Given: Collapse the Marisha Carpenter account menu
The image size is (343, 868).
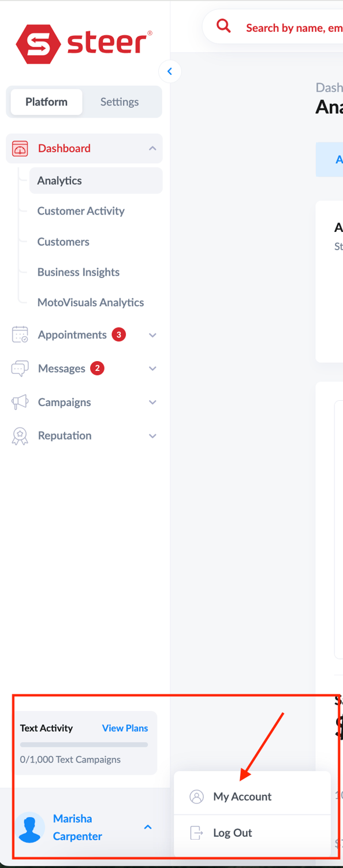Looking at the screenshot, I should (148, 827).
